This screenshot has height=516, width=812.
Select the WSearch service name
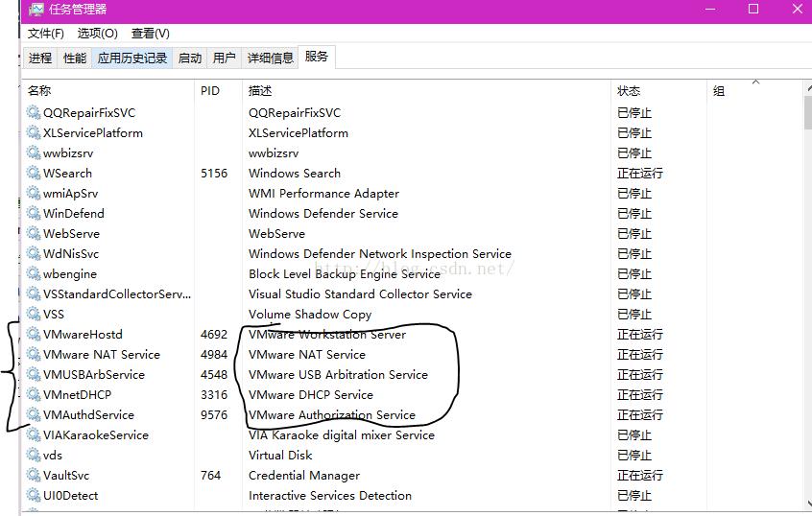(67, 174)
